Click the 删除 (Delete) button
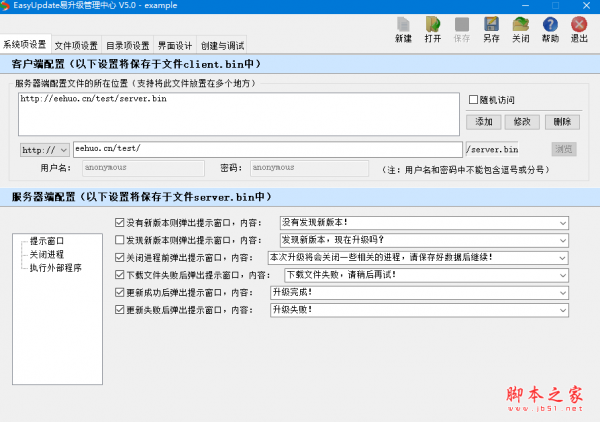600x422 pixels. pos(562,122)
